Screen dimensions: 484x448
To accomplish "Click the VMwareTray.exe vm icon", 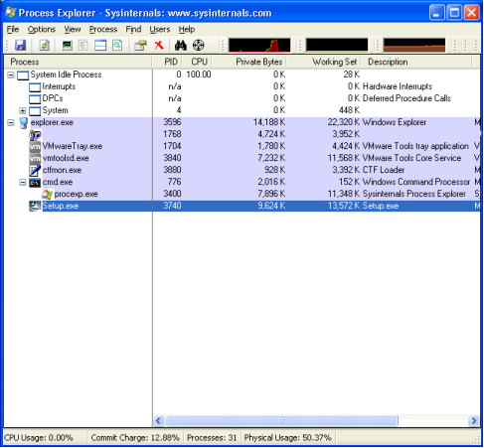I will tap(35, 146).
